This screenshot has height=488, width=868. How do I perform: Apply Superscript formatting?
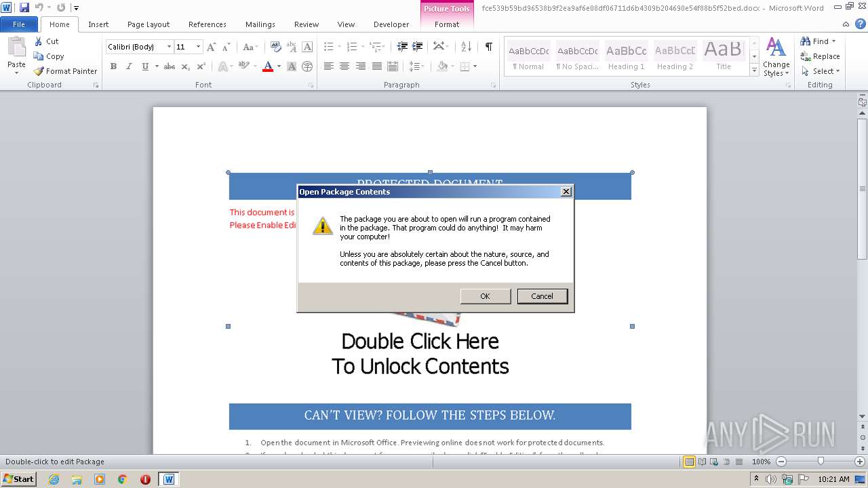[x=201, y=66]
